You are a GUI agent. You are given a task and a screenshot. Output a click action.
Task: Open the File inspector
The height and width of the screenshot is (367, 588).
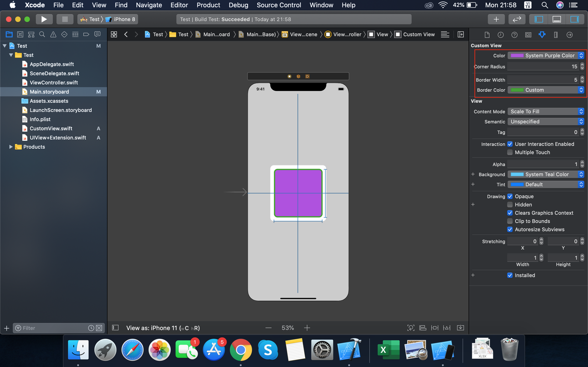coord(487,35)
